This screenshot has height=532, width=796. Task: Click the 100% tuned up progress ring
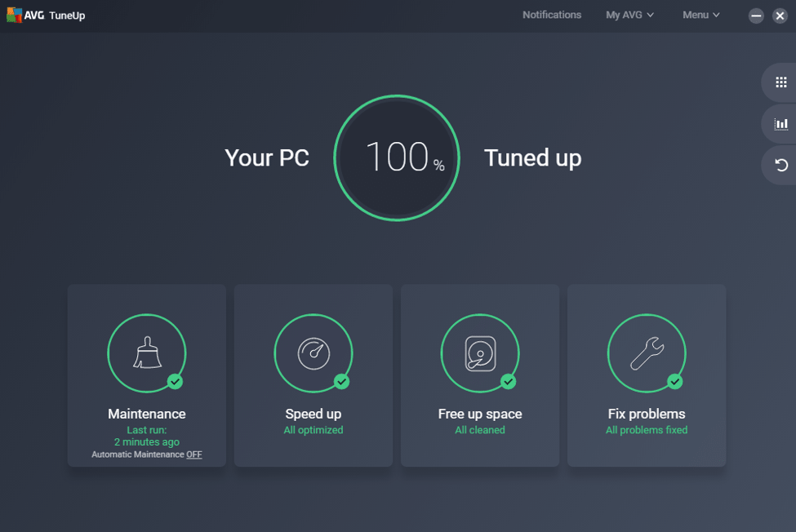[x=397, y=157]
